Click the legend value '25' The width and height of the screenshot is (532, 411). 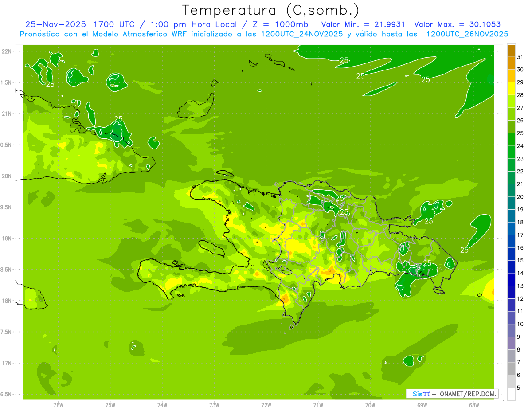pyautogui.click(x=520, y=133)
